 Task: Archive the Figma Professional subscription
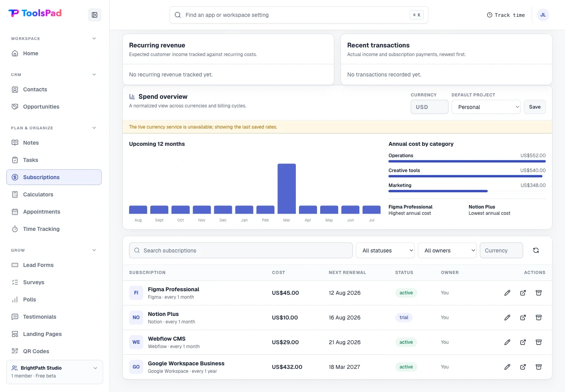tap(539, 293)
